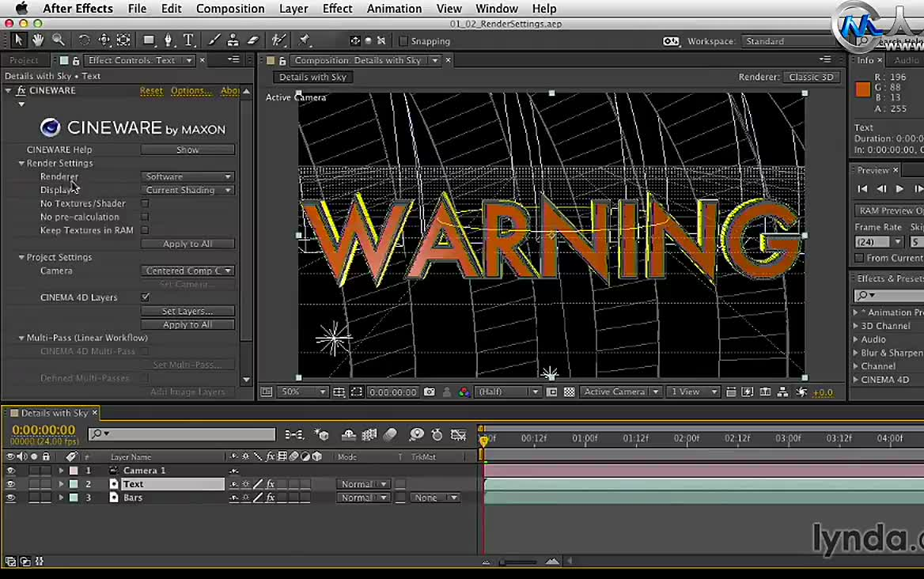Viewport: 924px width, 579px height.
Task: Hide the Bars layer with eye icon
Action: [x=10, y=498]
